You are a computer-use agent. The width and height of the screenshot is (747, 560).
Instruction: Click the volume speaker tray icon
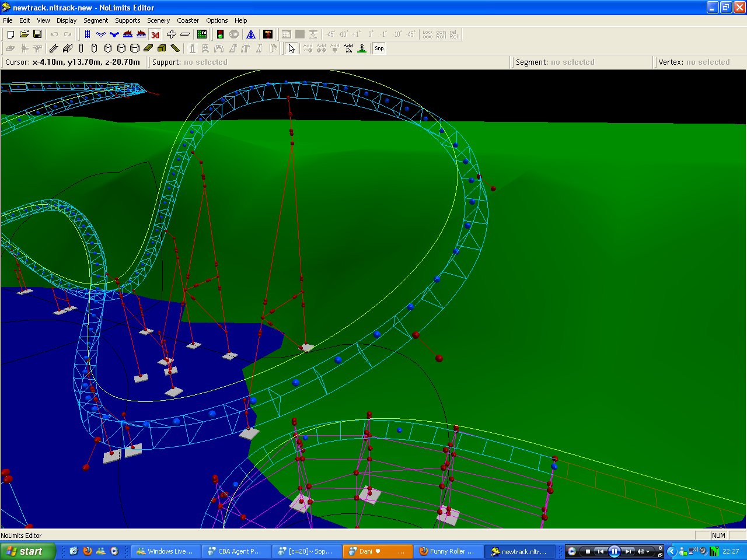[703, 551]
